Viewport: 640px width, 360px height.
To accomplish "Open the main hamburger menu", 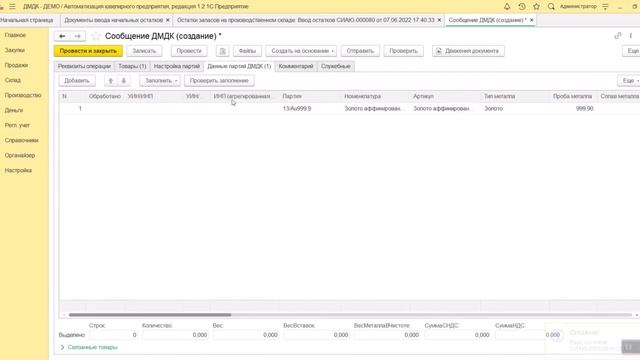I will point(12,7).
